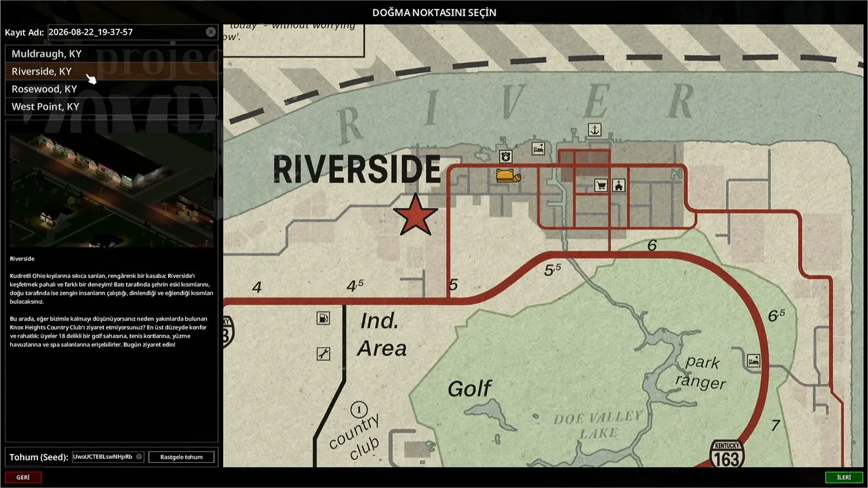Click the bed icon beside park ranger

753,361
